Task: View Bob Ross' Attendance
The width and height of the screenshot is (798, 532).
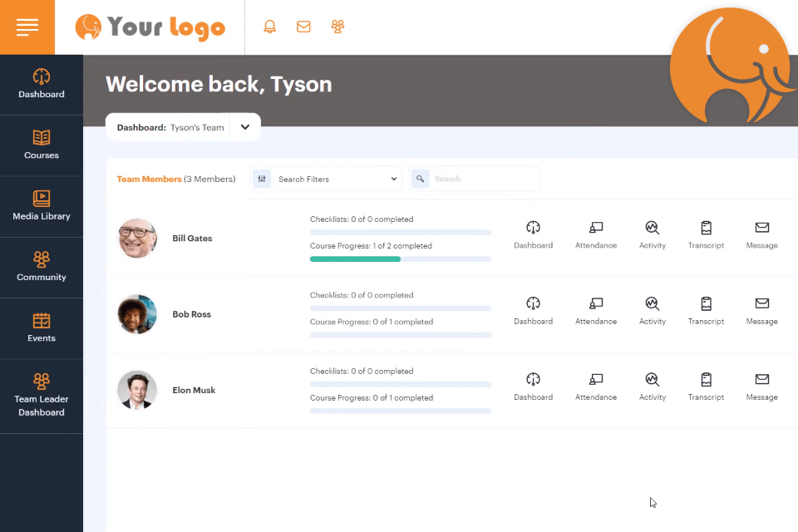Action: 596,311
